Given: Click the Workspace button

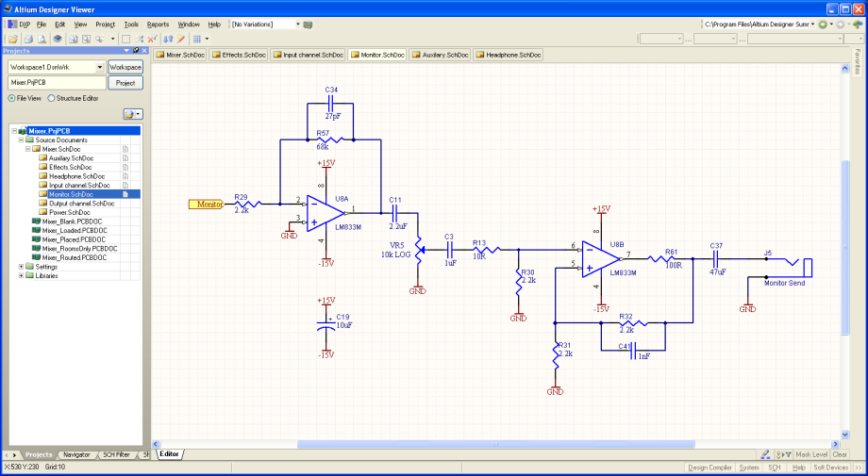Looking at the screenshot, I should point(125,68).
